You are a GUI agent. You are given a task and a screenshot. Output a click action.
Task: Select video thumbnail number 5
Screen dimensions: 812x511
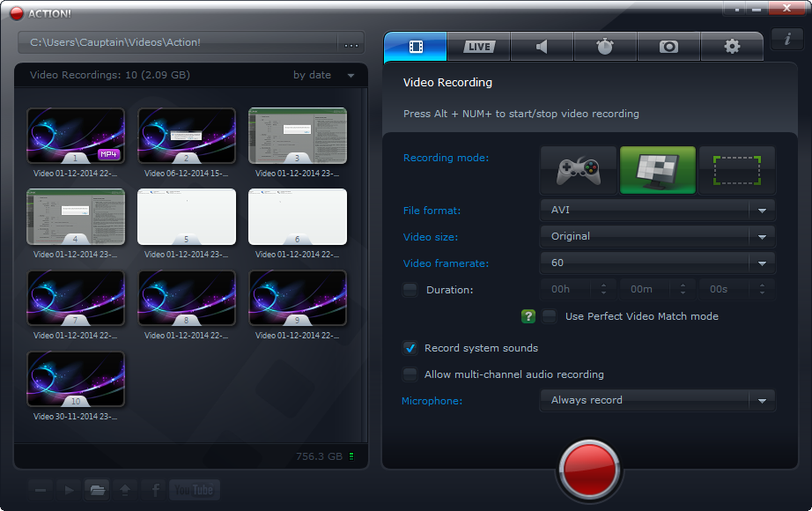pos(187,217)
